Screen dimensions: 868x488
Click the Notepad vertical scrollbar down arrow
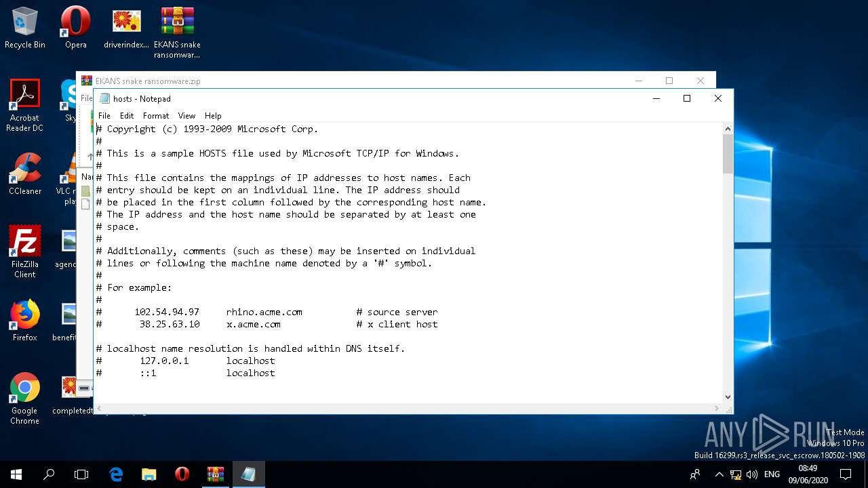click(728, 397)
